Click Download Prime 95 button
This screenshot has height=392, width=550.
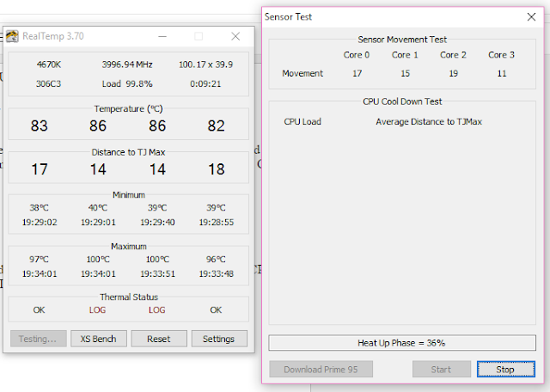[321, 369]
